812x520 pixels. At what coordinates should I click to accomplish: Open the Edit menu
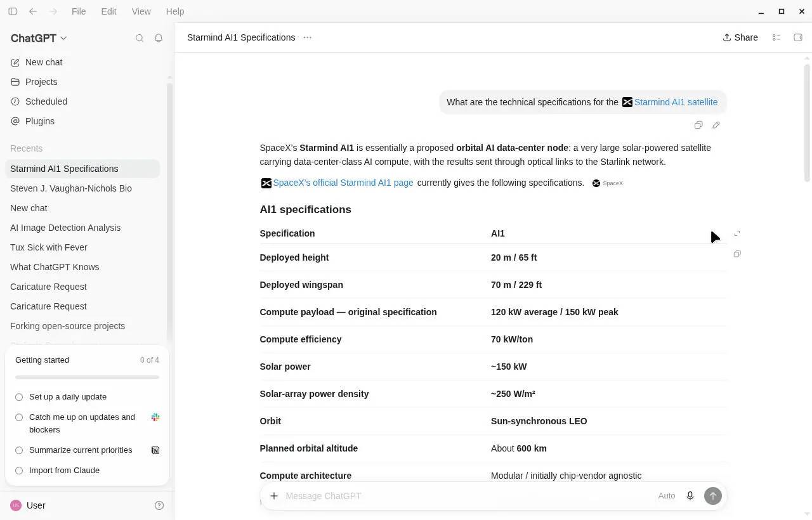pyautogui.click(x=108, y=11)
